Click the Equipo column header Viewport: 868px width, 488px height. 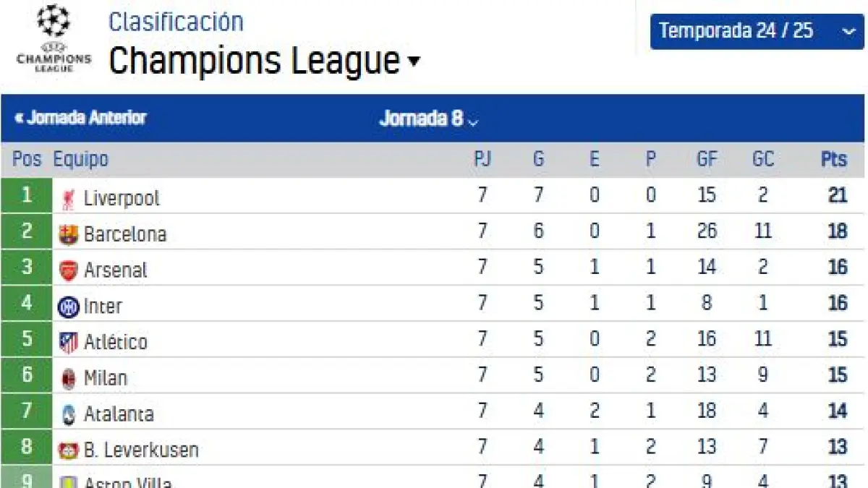coord(81,160)
